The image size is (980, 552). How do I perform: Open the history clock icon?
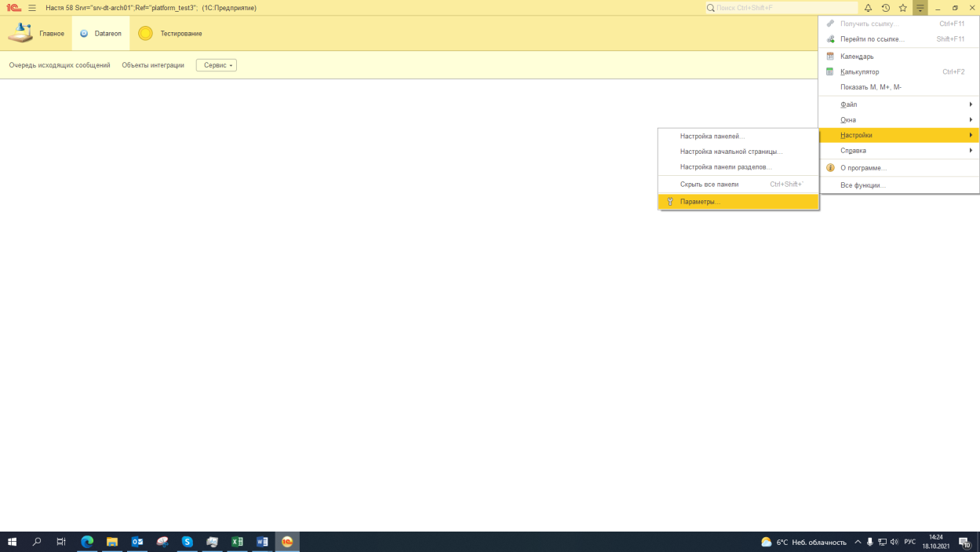click(x=885, y=8)
